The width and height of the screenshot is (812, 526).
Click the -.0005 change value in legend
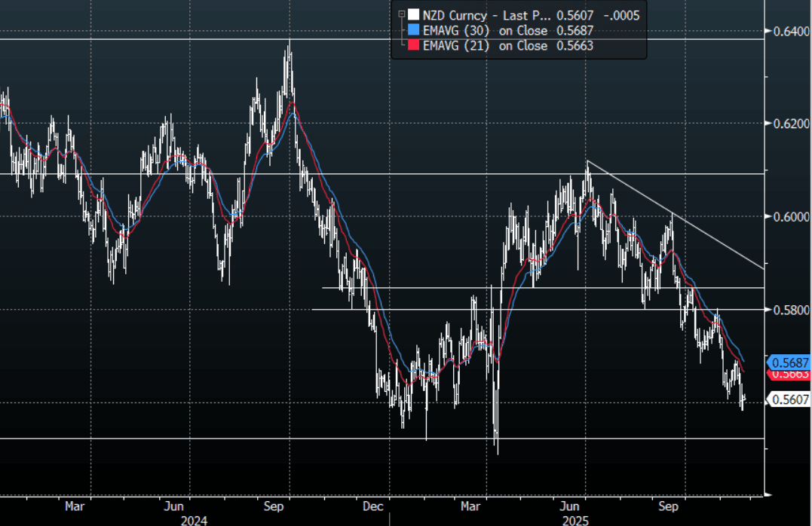[x=624, y=14]
